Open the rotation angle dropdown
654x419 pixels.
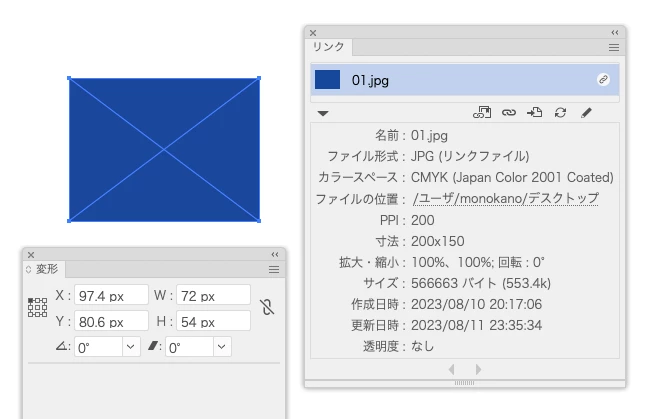point(131,347)
